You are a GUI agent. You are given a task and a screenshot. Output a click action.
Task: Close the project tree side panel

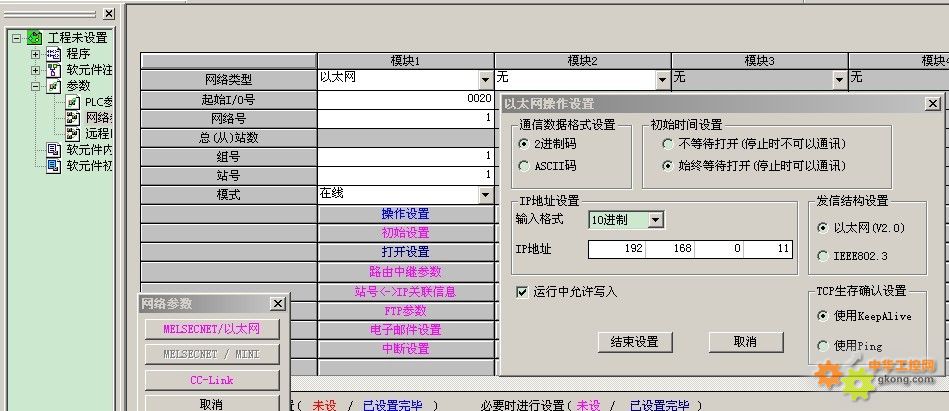[x=108, y=13]
